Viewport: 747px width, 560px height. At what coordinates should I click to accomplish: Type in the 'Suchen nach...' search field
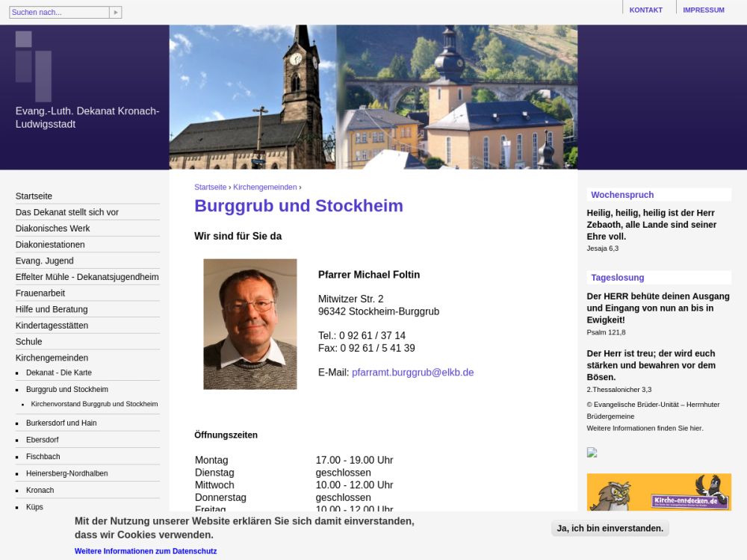[59, 12]
